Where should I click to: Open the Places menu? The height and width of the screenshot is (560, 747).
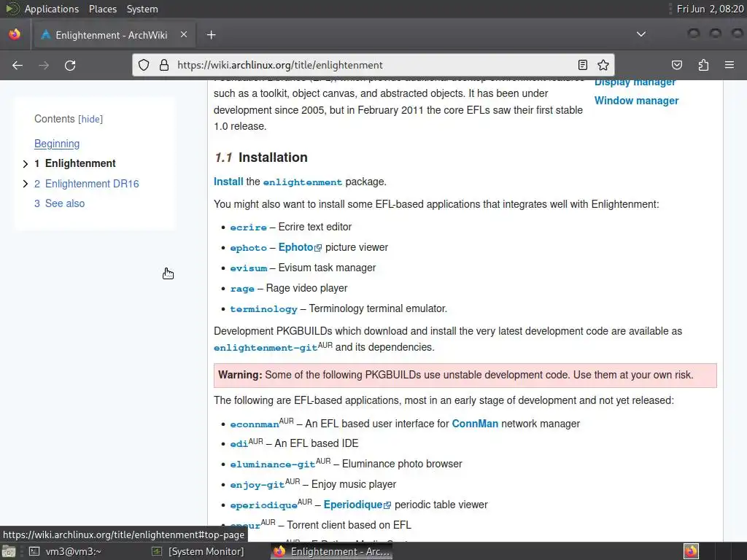click(x=102, y=9)
